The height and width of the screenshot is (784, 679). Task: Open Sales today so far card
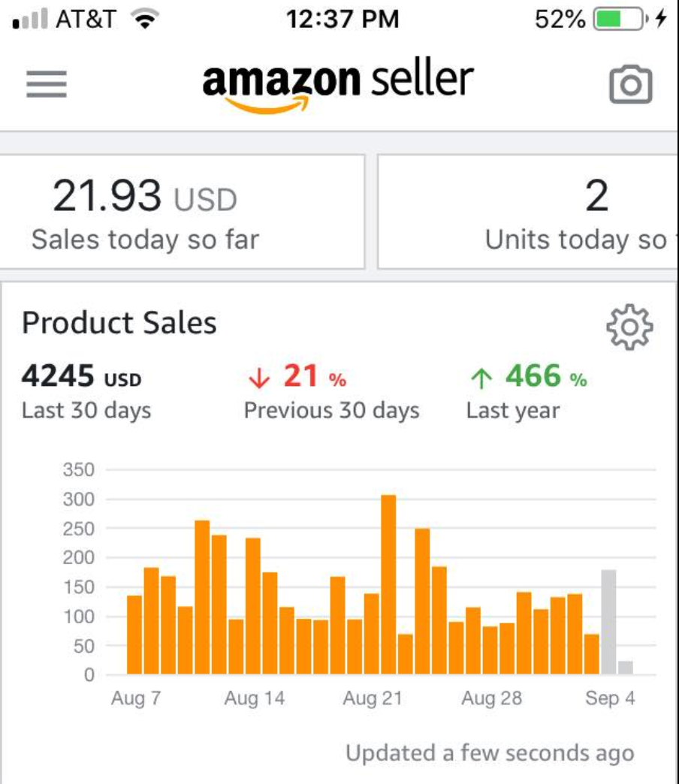tap(182, 212)
